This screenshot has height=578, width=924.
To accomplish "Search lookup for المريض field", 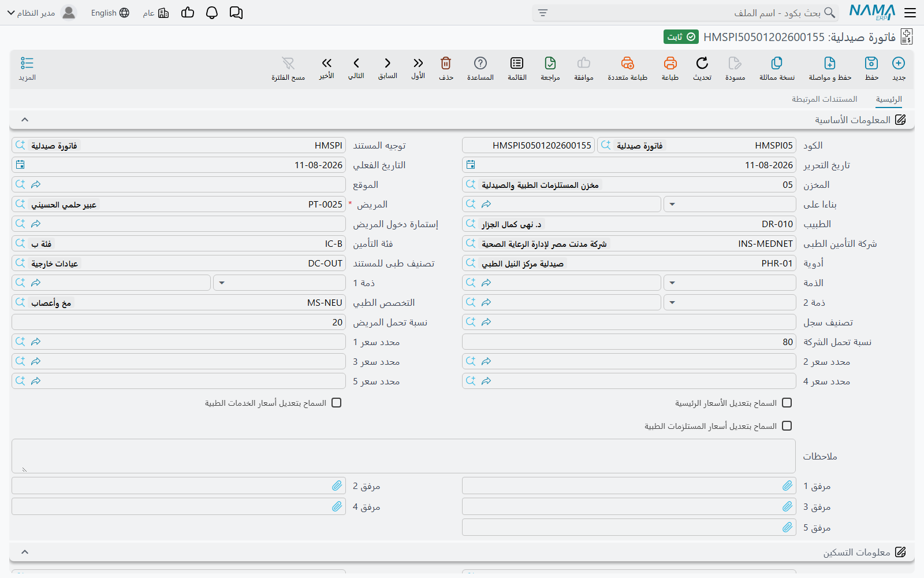I will click(x=20, y=204).
